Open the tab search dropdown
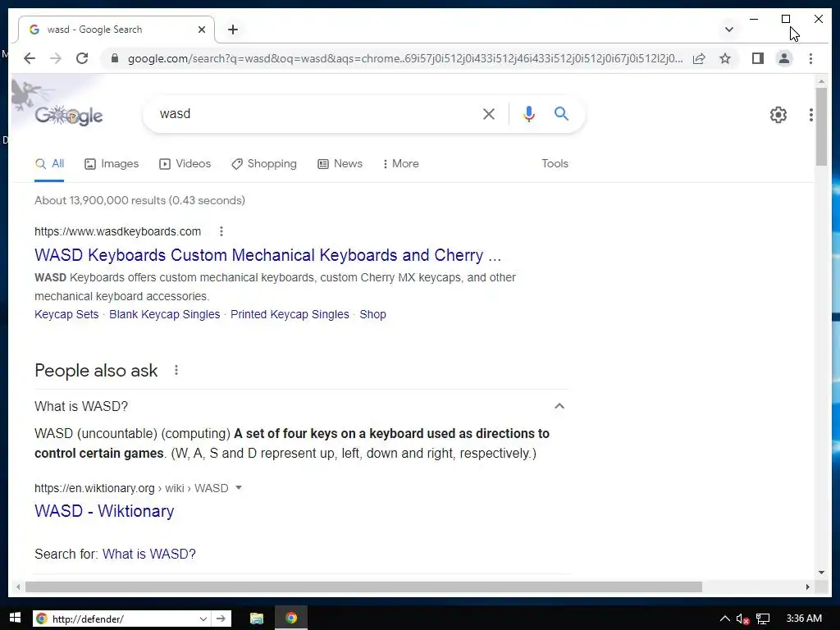The image size is (840, 630). tap(728, 30)
